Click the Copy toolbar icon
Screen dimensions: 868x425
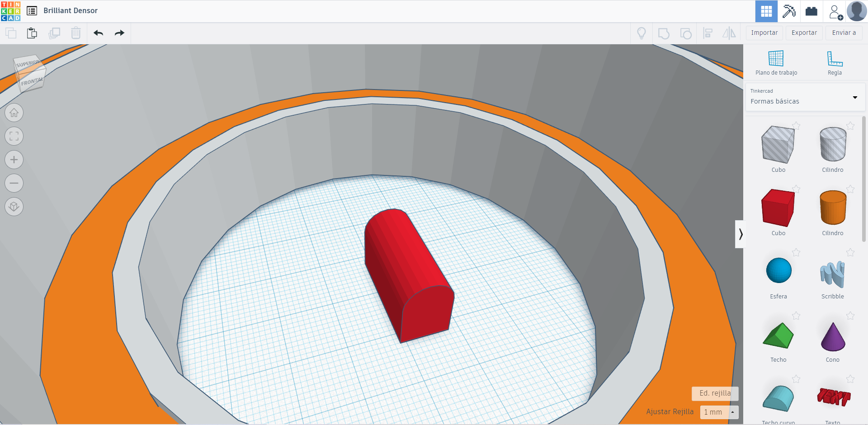point(11,33)
